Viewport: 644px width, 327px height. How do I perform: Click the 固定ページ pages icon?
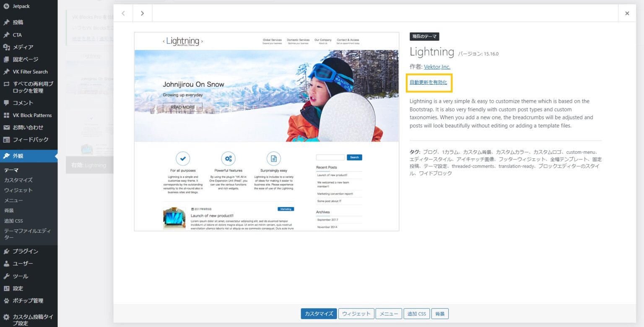pos(7,59)
